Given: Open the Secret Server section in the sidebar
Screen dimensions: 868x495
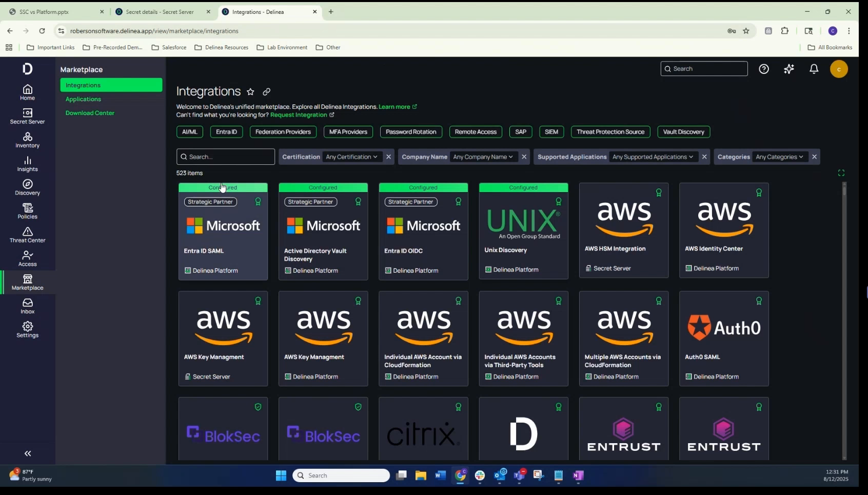Looking at the screenshot, I should pyautogui.click(x=27, y=117).
